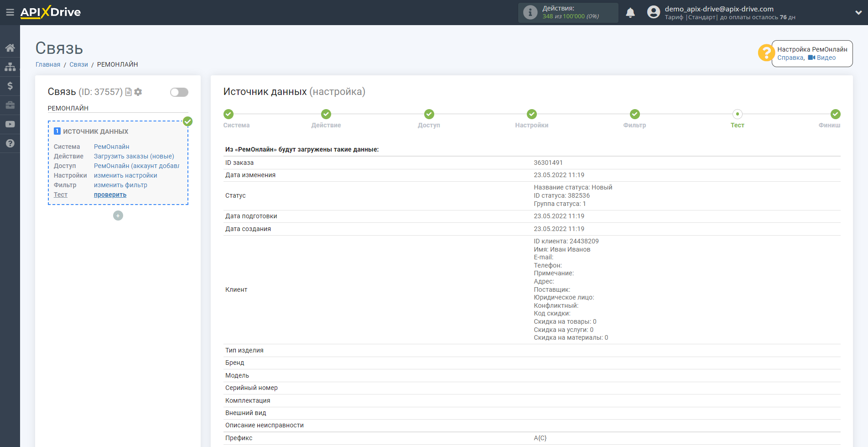Click the user avatar icon
Screen dimensions: 868x447
(653, 12)
